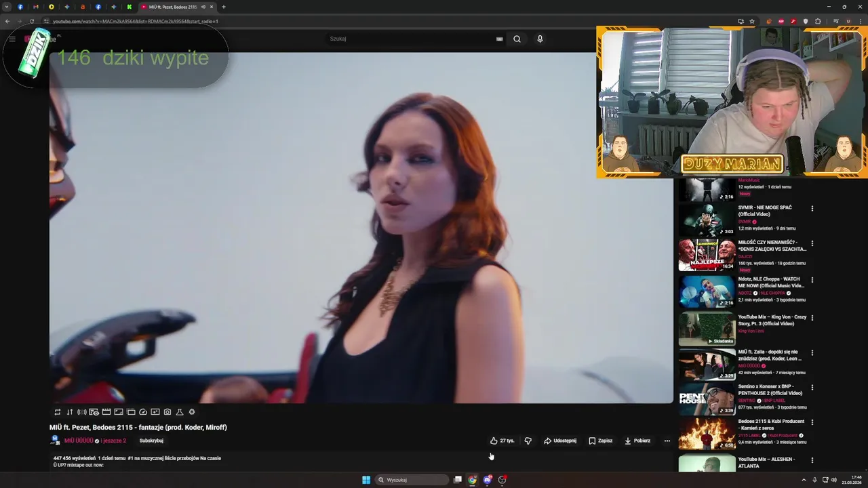This screenshot has height=488, width=868.
Task: Click the Zapisz save button
Action: (601, 441)
